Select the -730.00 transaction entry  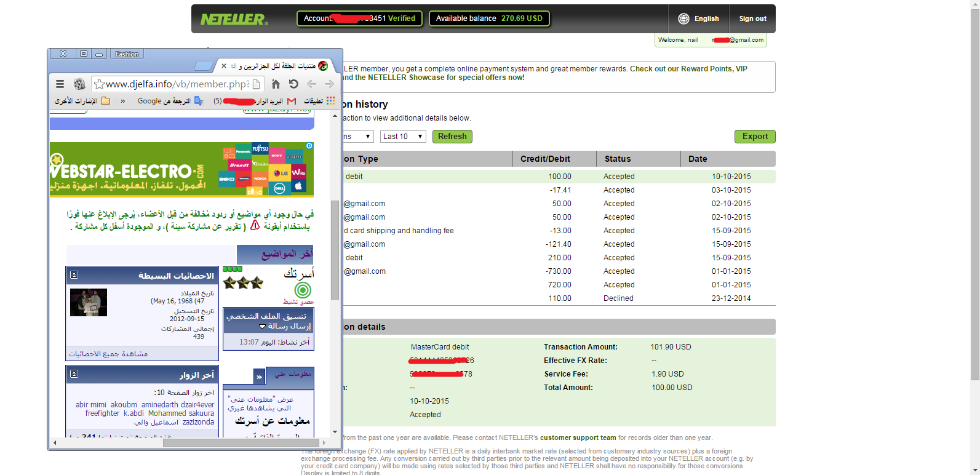(x=559, y=271)
